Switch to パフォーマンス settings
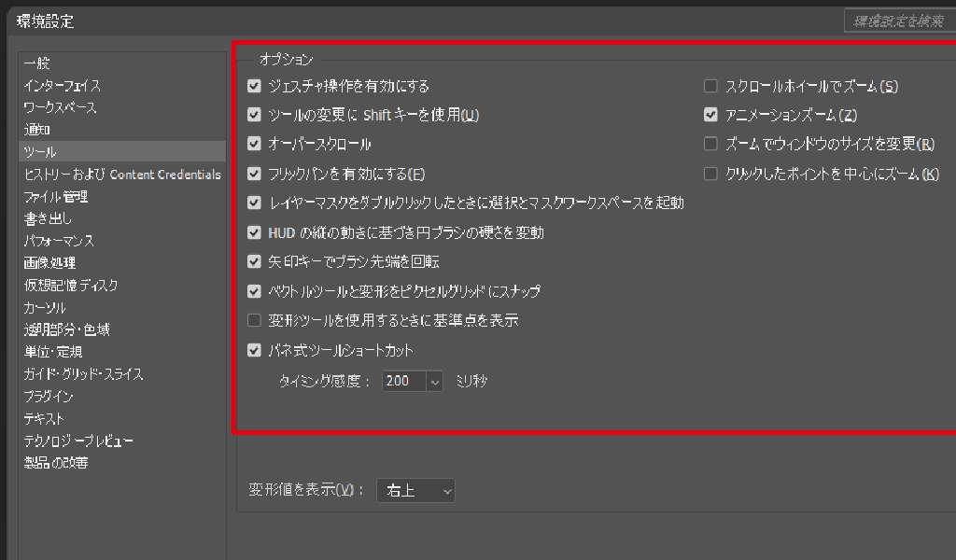The image size is (956, 560). 59,241
